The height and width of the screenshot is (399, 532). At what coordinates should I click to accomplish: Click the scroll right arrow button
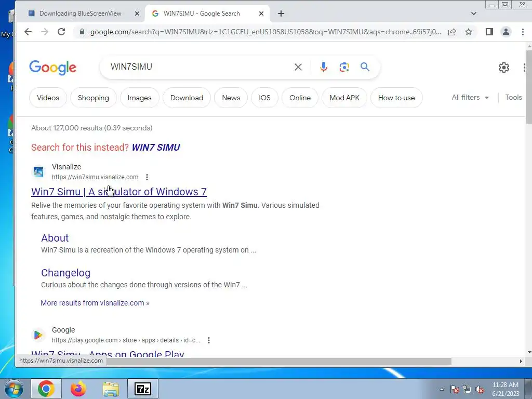pos(521,362)
